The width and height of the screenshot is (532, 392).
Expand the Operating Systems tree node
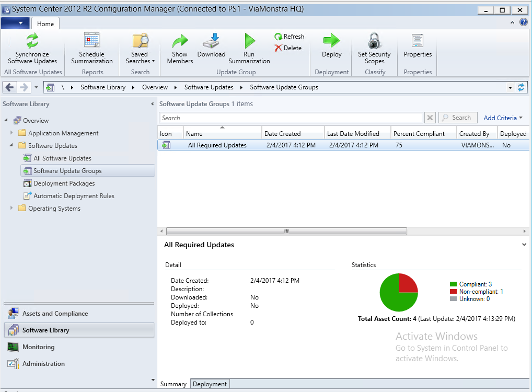[x=11, y=209]
